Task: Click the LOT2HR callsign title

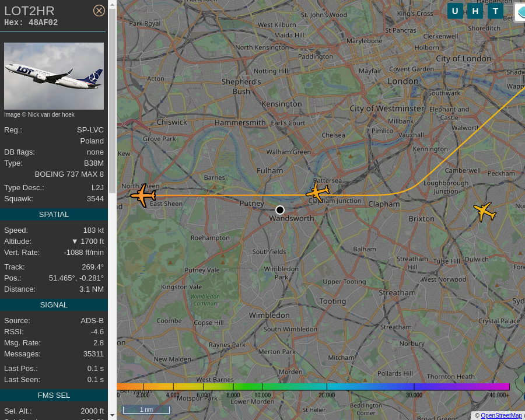Action: 29,11
